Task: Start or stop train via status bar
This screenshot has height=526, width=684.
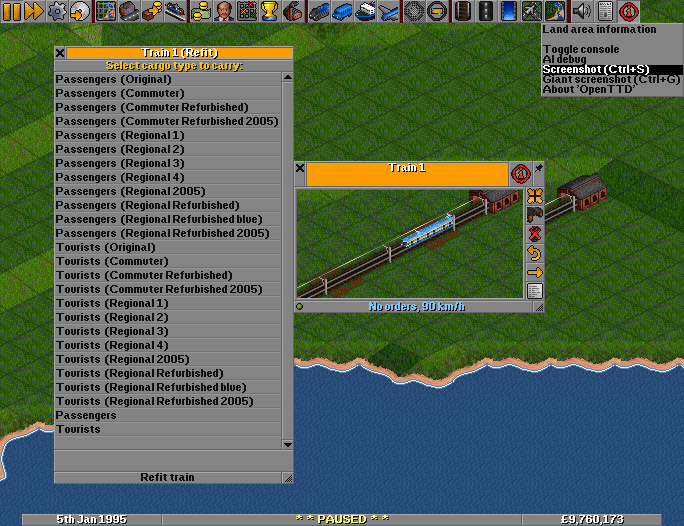Action: click(414, 307)
